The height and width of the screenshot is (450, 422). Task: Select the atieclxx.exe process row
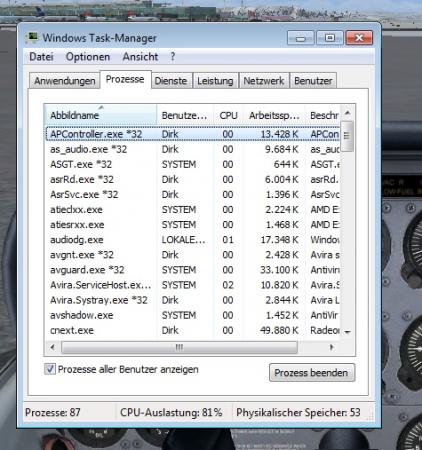coord(193,210)
